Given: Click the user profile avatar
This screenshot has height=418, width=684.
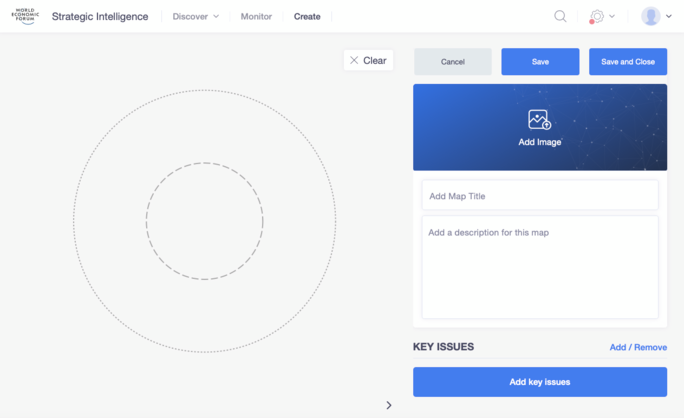Looking at the screenshot, I should (x=650, y=16).
